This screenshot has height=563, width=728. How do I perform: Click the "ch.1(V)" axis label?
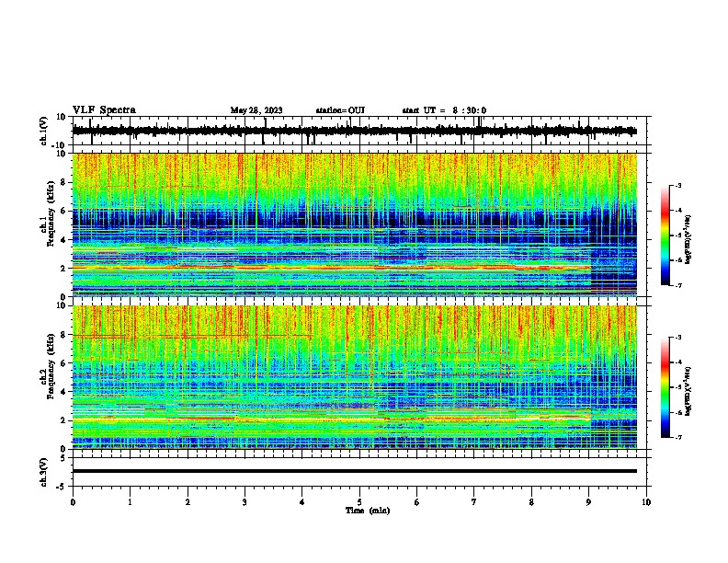[44, 131]
